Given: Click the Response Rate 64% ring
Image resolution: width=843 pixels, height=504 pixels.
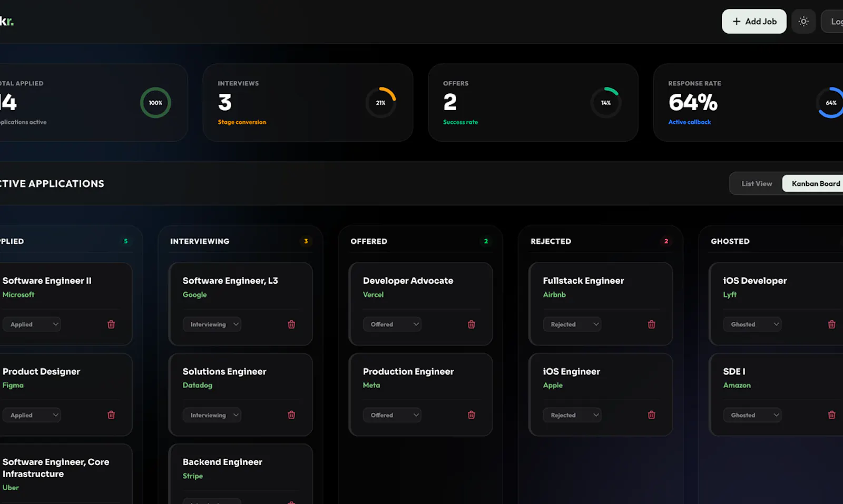Looking at the screenshot, I should click(831, 103).
